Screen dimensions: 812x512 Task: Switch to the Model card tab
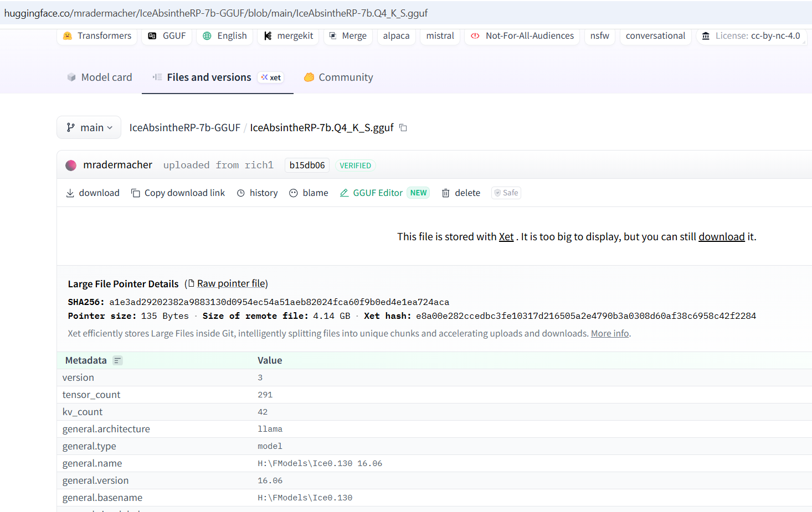point(100,77)
